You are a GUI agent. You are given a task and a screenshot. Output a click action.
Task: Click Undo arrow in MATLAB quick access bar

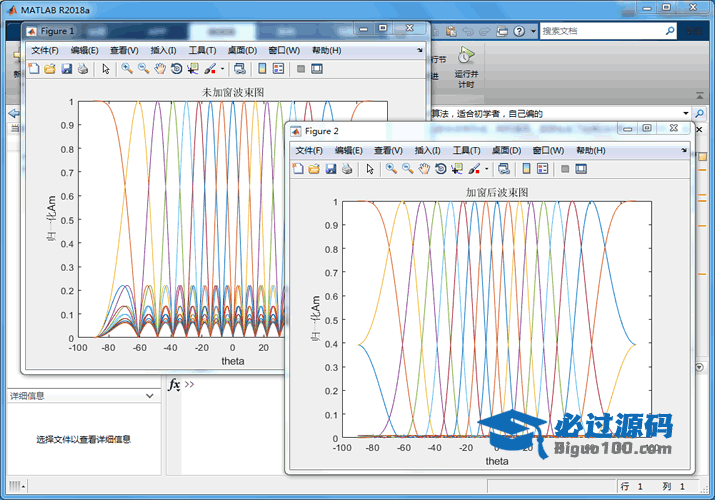pyautogui.click(x=468, y=31)
